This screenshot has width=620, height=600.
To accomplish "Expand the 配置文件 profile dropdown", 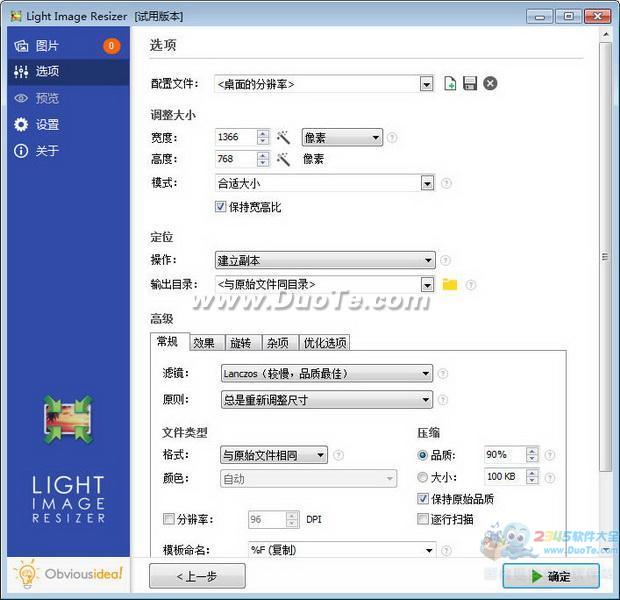I will (x=427, y=84).
